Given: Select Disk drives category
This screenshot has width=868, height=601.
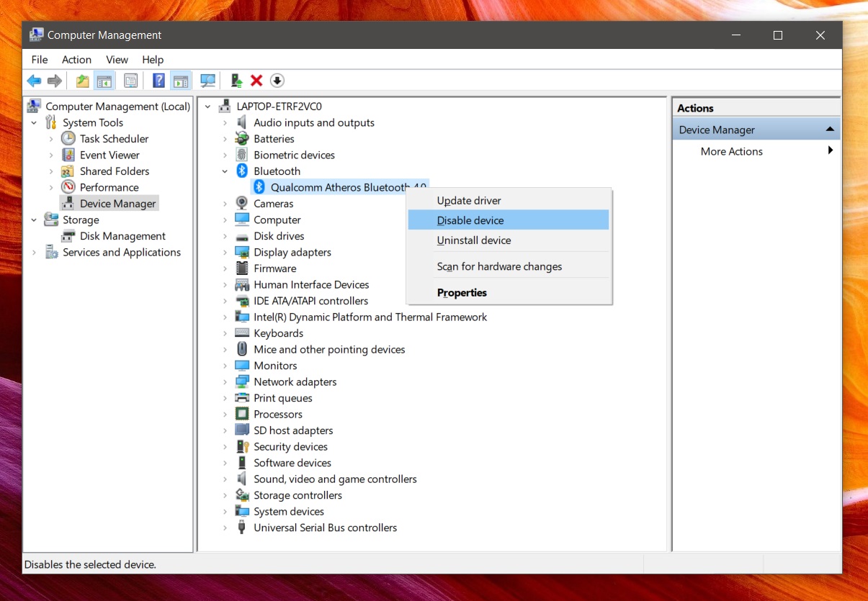Looking at the screenshot, I should pos(279,236).
